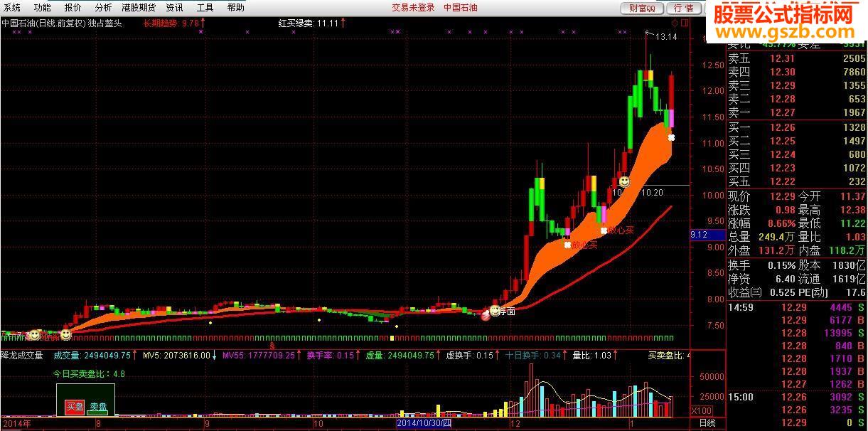Click the red S marker below the chart

[272, 344]
